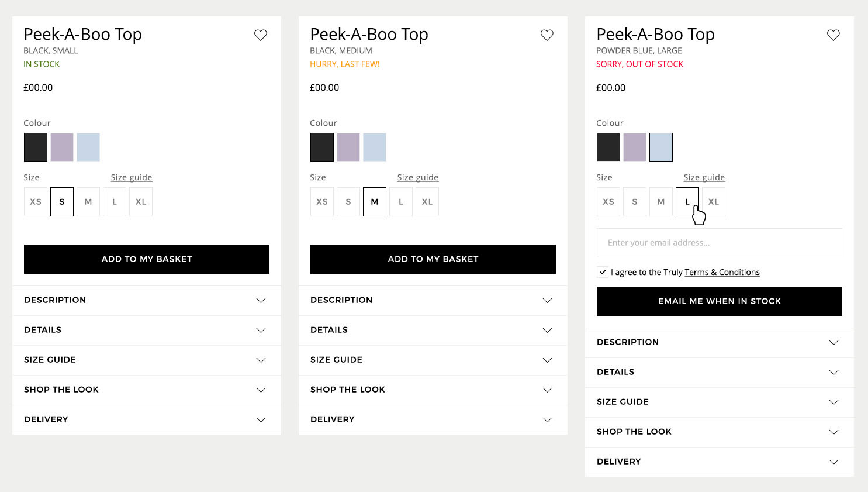Image resolution: width=868 pixels, height=492 pixels.
Task: Open Description chevron on Black Medium card
Action: pos(547,301)
